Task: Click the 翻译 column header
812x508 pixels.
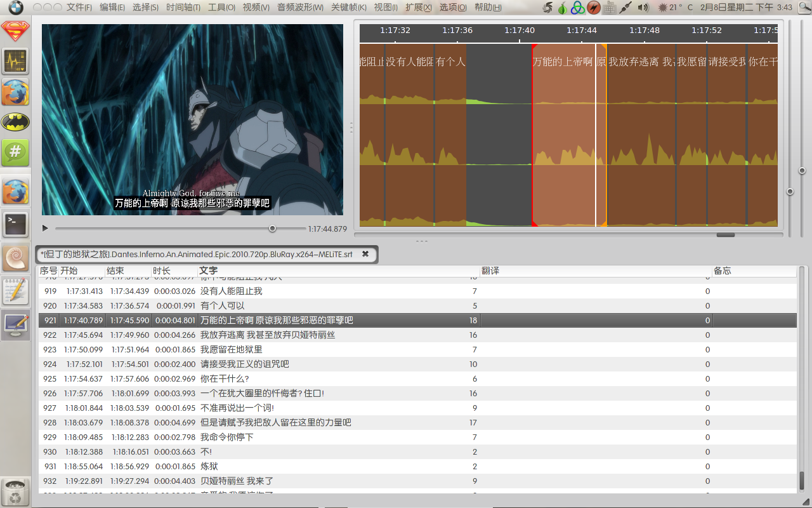Action: (596, 271)
